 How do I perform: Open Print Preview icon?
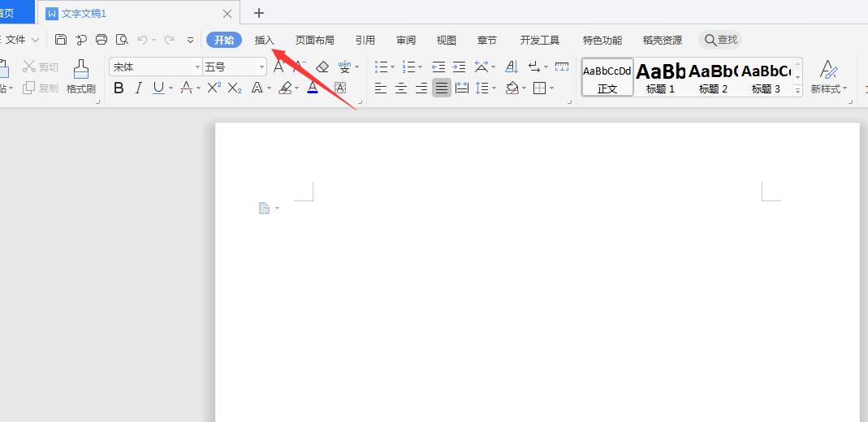[122, 40]
